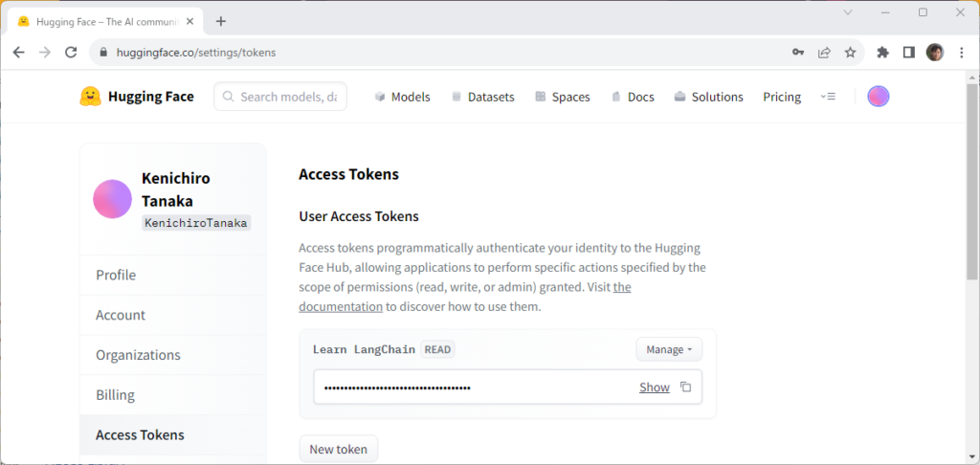The image size is (980, 465).
Task: Reload the page
Action: coord(70,53)
